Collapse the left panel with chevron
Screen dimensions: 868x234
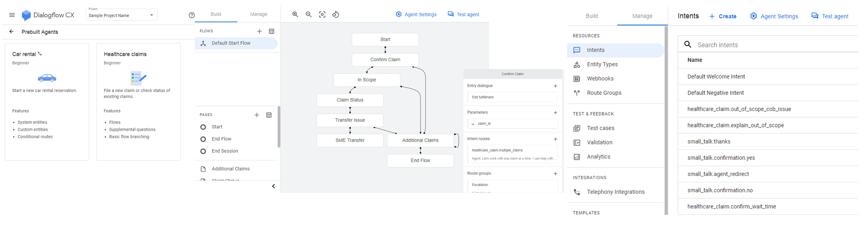(x=273, y=186)
